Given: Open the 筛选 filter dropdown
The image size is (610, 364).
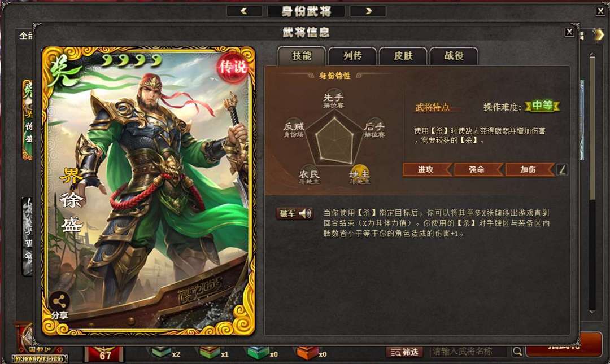Looking at the screenshot, I should [x=404, y=352].
